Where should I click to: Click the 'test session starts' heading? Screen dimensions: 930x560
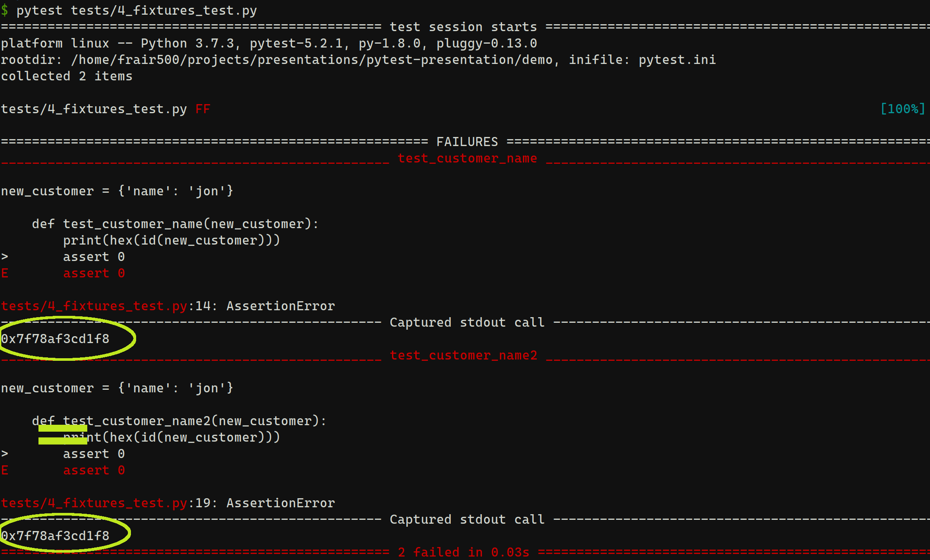(x=463, y=27)
